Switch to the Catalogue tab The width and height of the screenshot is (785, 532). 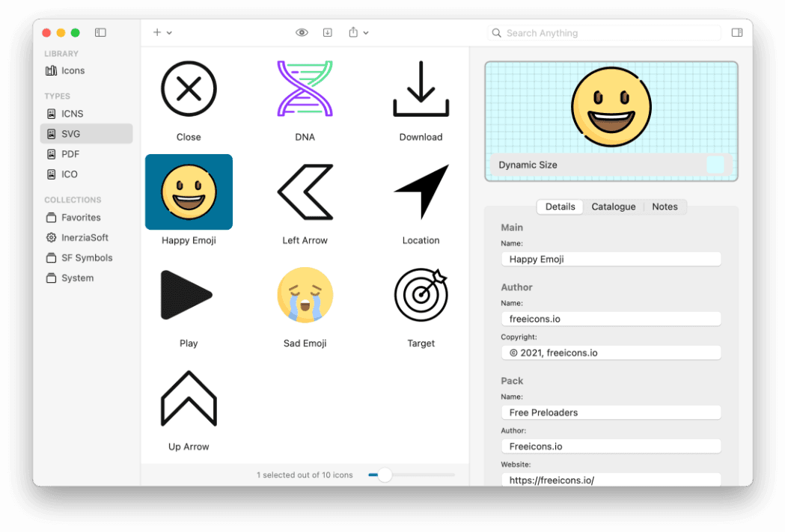tap(613, 207)
